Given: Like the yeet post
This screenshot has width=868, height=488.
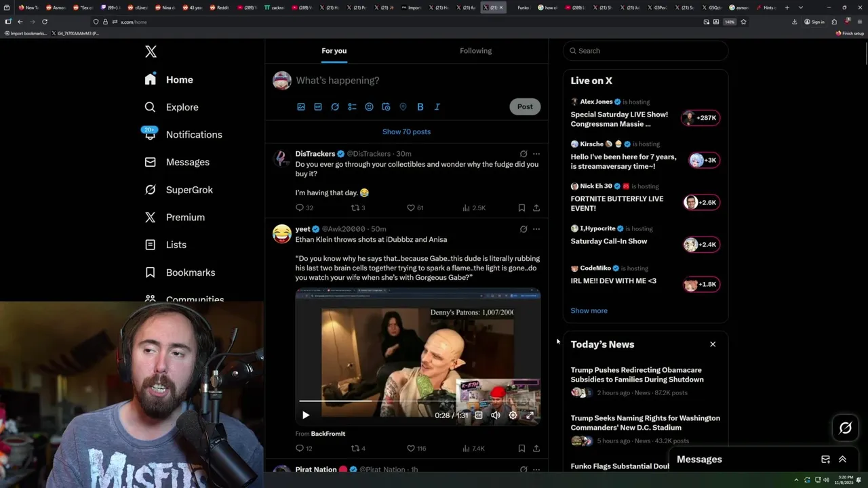Looking at the screenshot, I should (x=416, y=449).
